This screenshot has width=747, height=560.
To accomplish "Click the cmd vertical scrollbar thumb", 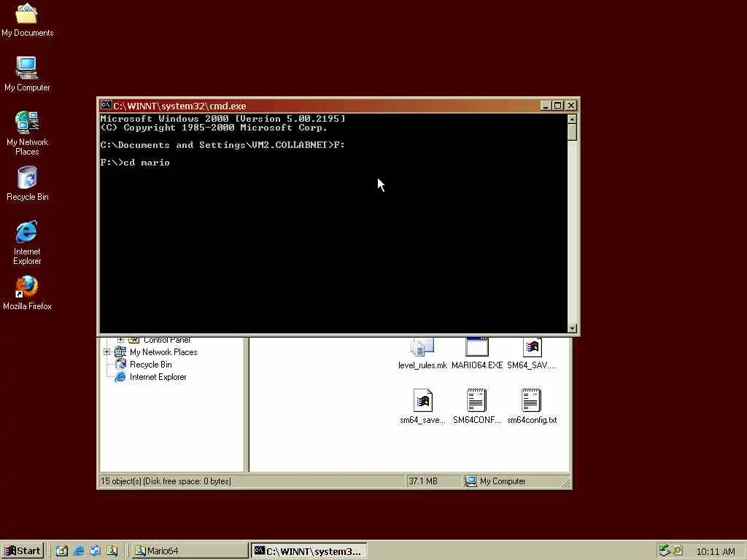I will [x=572, y=132].
